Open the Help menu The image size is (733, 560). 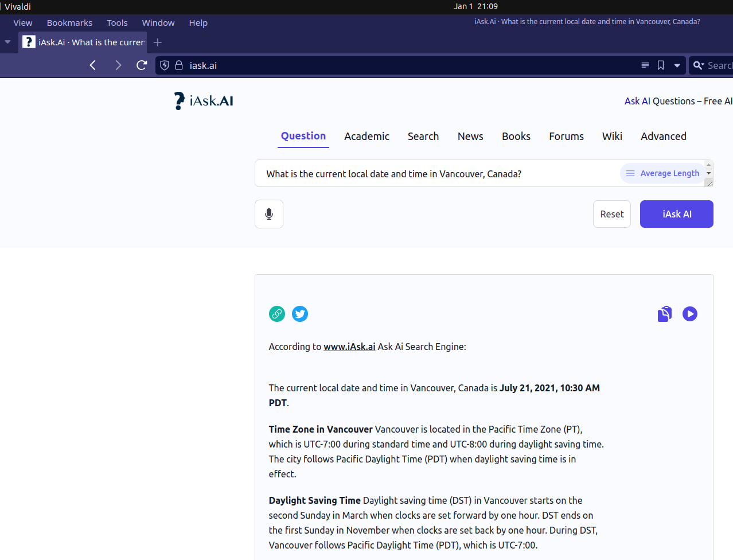tap(198, 23)
